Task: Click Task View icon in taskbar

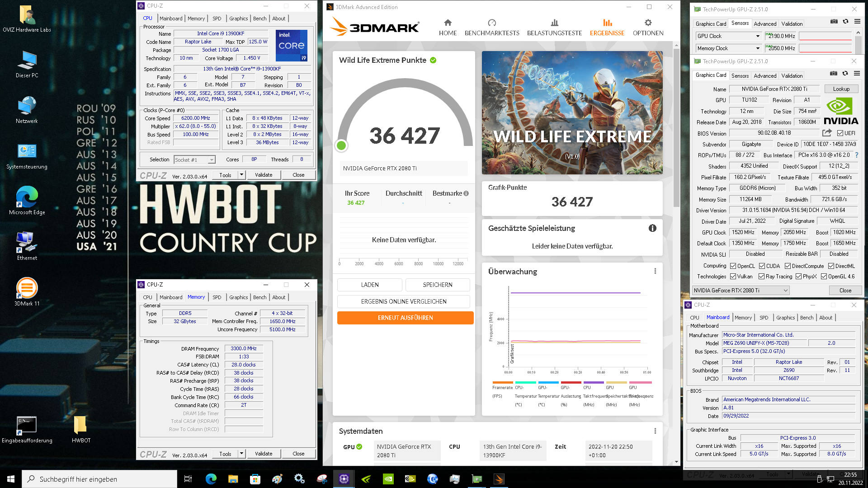Action: click(188, 479)
